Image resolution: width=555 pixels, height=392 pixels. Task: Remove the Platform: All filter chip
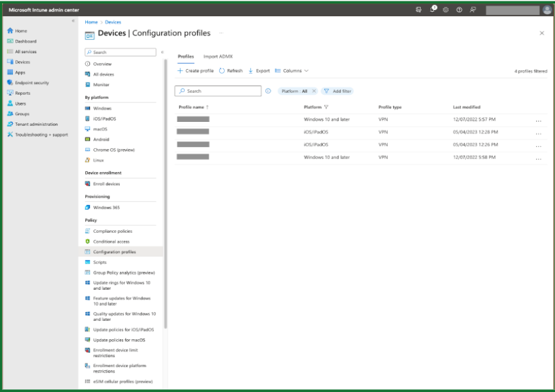(313, 91)
